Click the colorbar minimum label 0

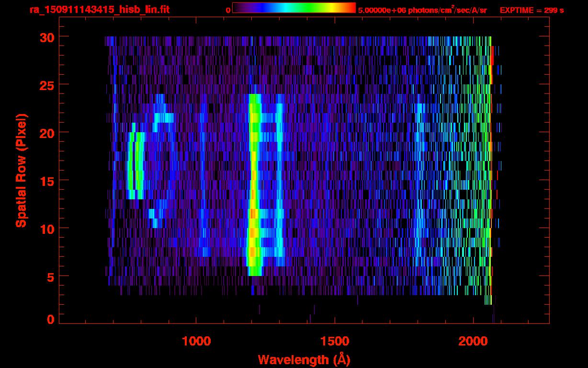tap(228, 10)
